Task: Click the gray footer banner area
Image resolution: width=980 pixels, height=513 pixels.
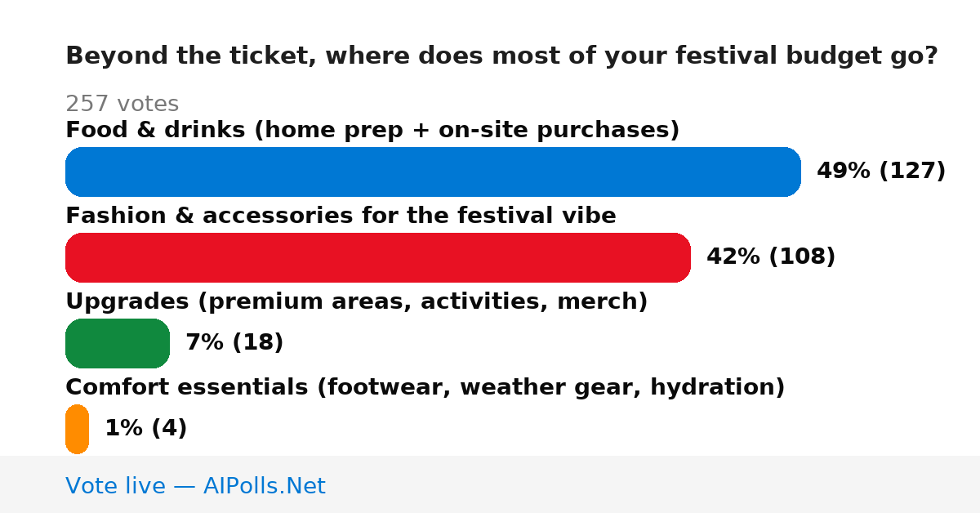Action: click(490, 484)
